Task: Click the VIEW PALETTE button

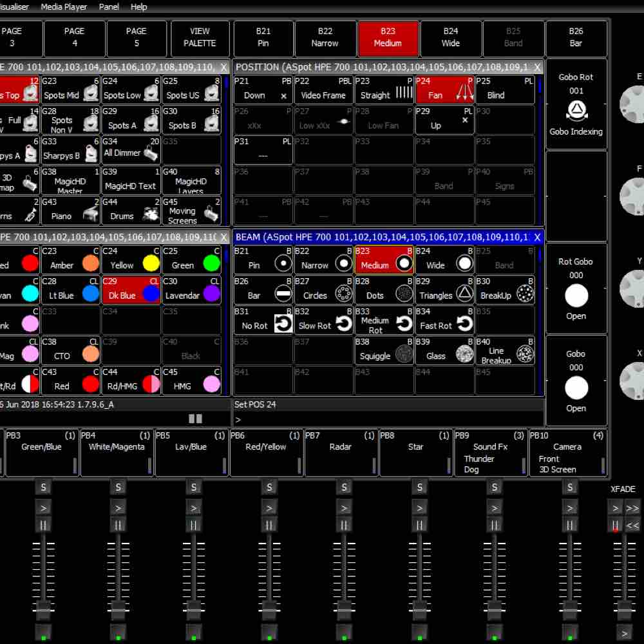Action: pos(200,38)
